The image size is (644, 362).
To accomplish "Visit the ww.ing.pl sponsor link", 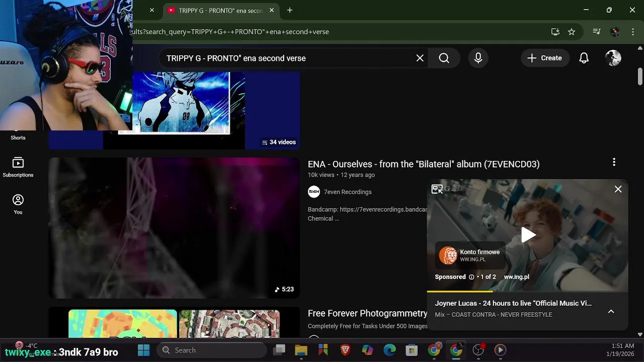I will point(517,277).
